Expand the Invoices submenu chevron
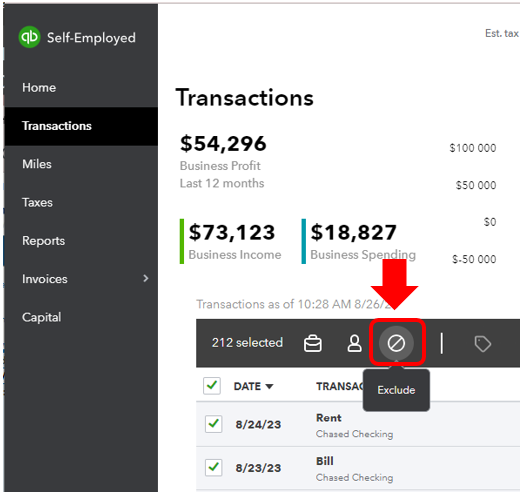Viewport: 525px width, 496px height. (146, 278)
